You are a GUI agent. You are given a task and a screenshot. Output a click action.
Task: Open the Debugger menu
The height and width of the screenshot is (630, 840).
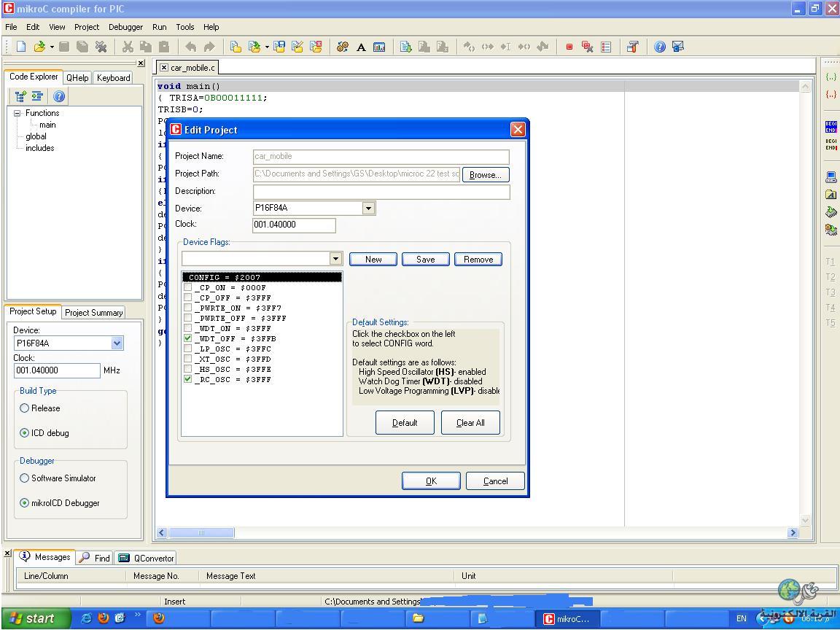(126, 27)
